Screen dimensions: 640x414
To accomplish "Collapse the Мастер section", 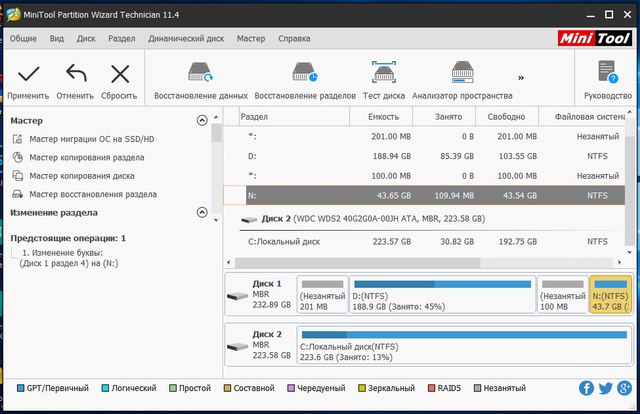I will tap(202, 120).
